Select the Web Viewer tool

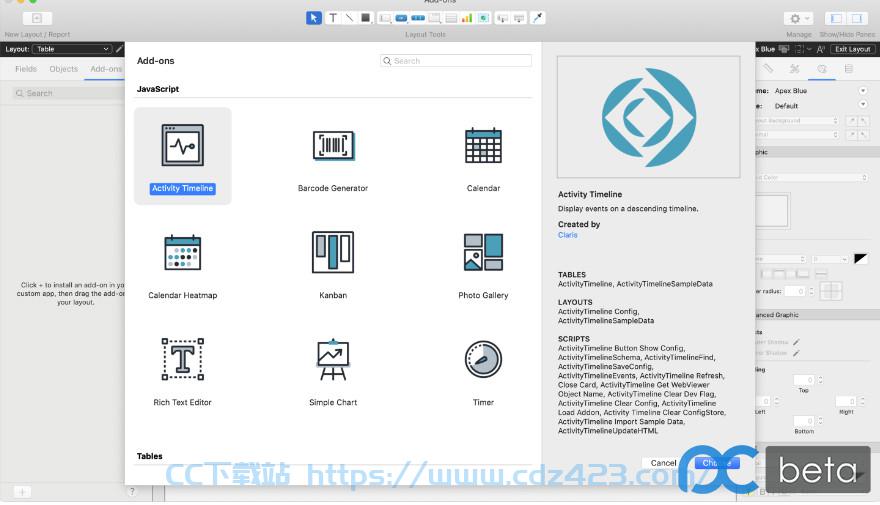coord(484,19)
